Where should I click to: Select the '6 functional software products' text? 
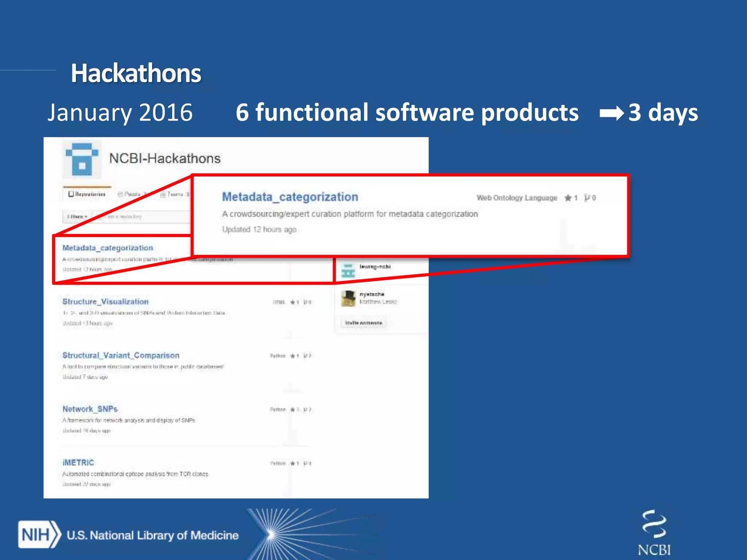pos(407,112)
